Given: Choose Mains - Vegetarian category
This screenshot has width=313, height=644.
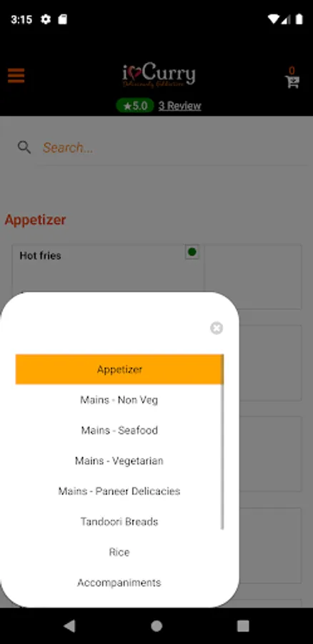Looking at the screenshot, I should [119, 460].
